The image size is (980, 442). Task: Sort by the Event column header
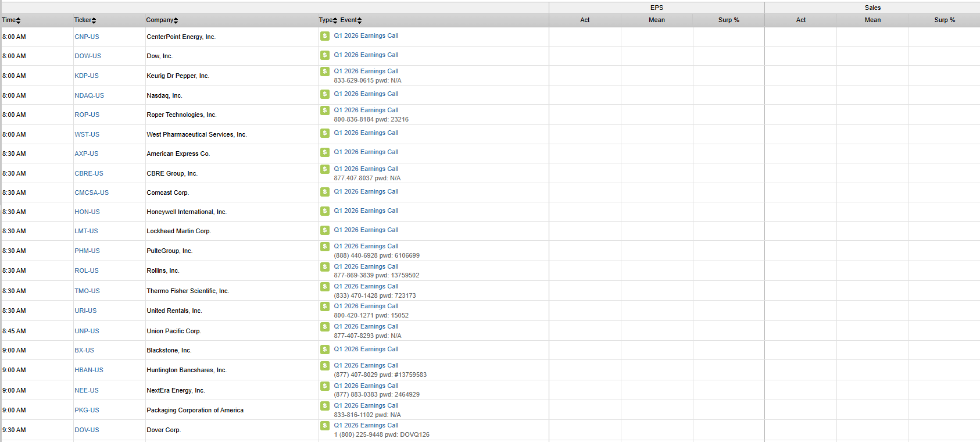(350, 20)
